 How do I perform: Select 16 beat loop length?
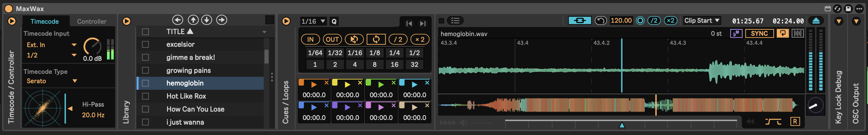coord(394,64)
